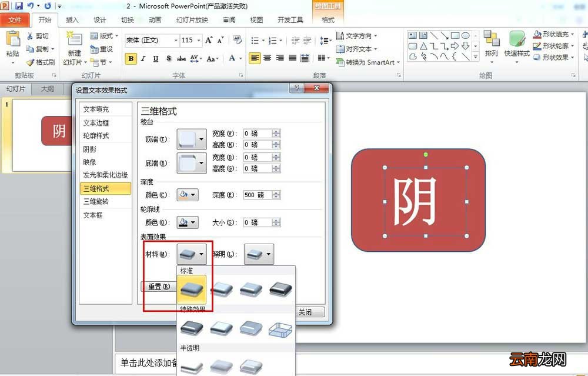588x376 pixels.
Task: Click the Quick Styles (快速样式) icon
Action: coord(517,39)
